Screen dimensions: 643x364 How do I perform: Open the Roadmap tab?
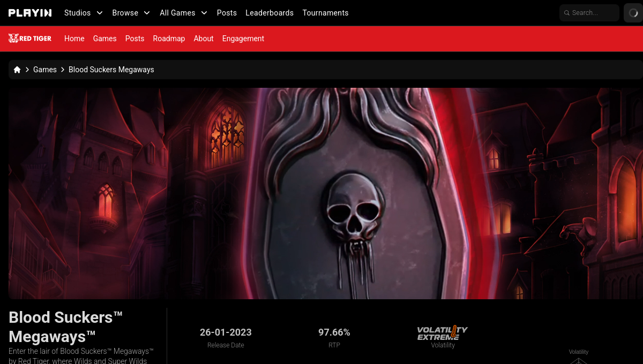[169, 39]
